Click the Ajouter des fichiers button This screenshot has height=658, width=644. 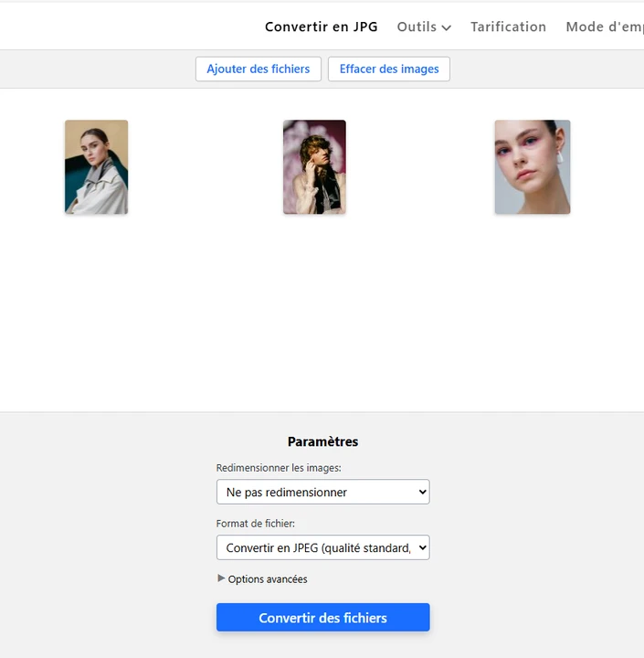pos(258,69)
